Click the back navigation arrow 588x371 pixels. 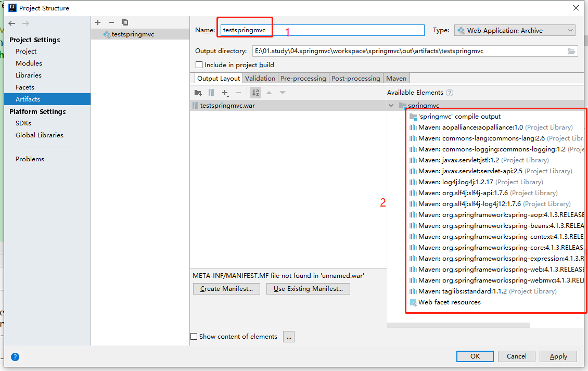[11, 23]
